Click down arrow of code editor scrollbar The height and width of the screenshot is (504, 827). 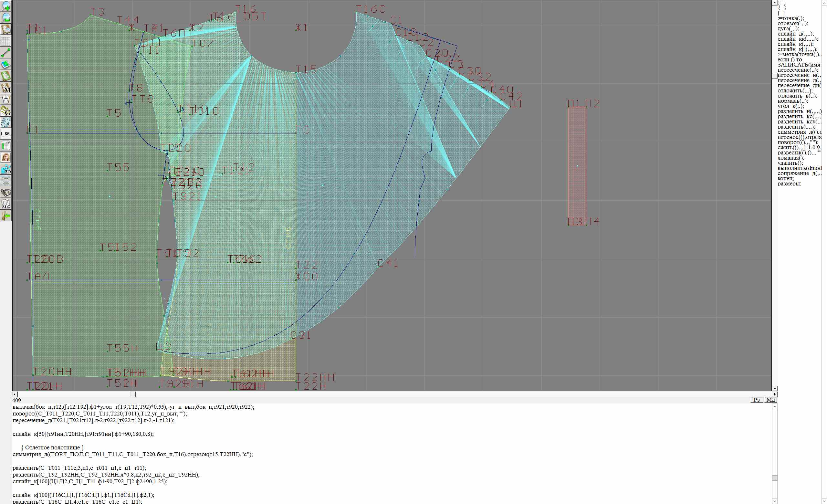pyautogui.click(x=775, y=501)
